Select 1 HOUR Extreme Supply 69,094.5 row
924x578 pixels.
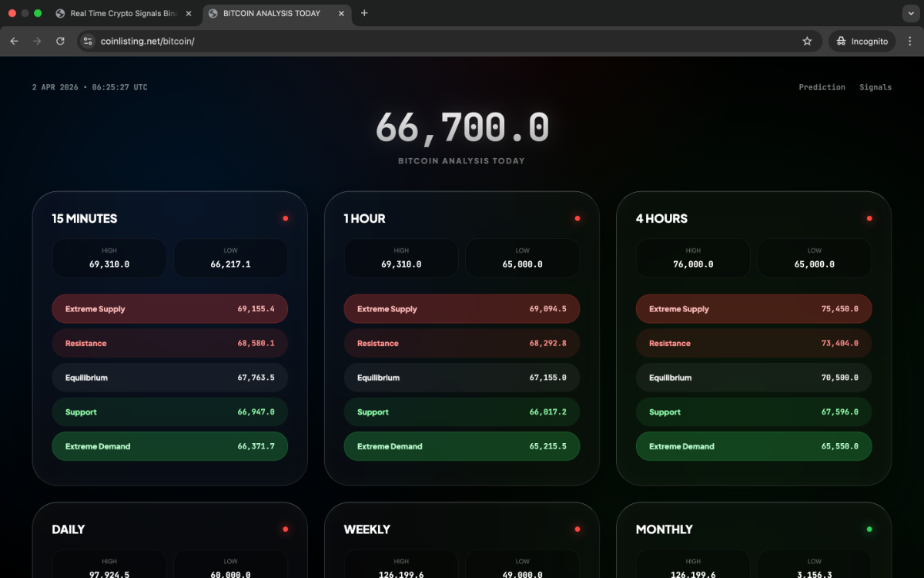point(462,309)
